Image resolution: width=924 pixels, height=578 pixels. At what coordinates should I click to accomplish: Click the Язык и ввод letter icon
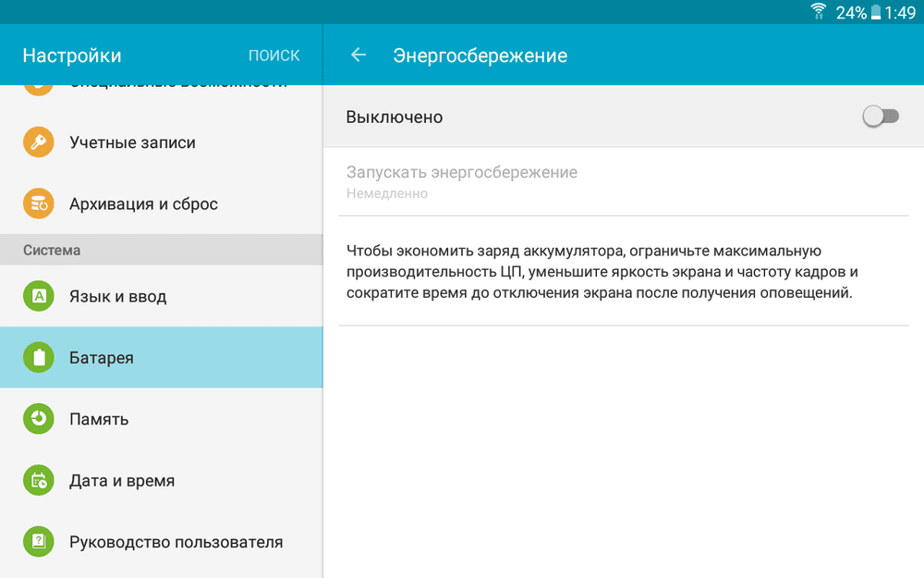pyautogui.click(x=38, y=296)
